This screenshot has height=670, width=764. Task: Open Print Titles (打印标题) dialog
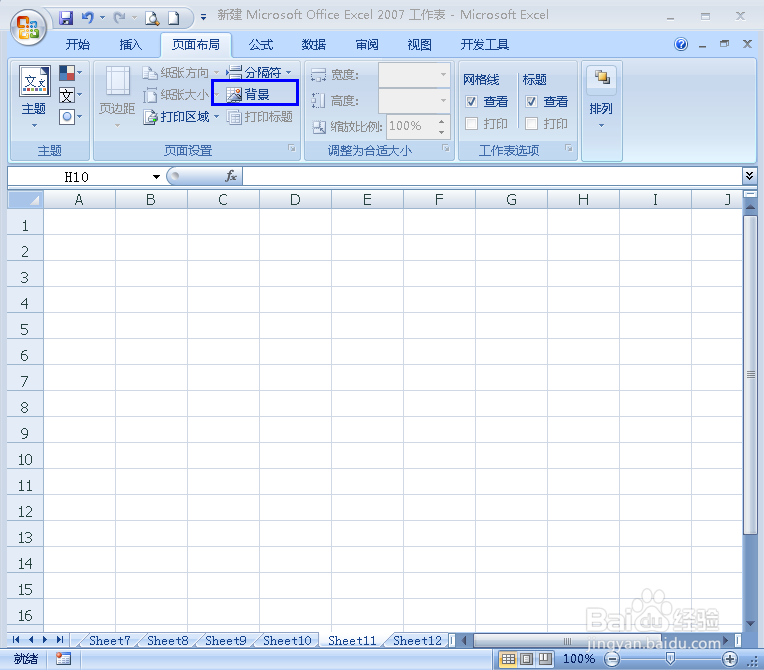click(x=260, y=116)
